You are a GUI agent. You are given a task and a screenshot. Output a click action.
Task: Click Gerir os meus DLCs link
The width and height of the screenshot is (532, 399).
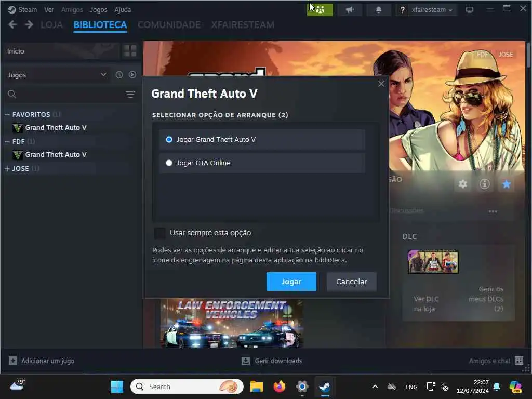pos(486,299)
